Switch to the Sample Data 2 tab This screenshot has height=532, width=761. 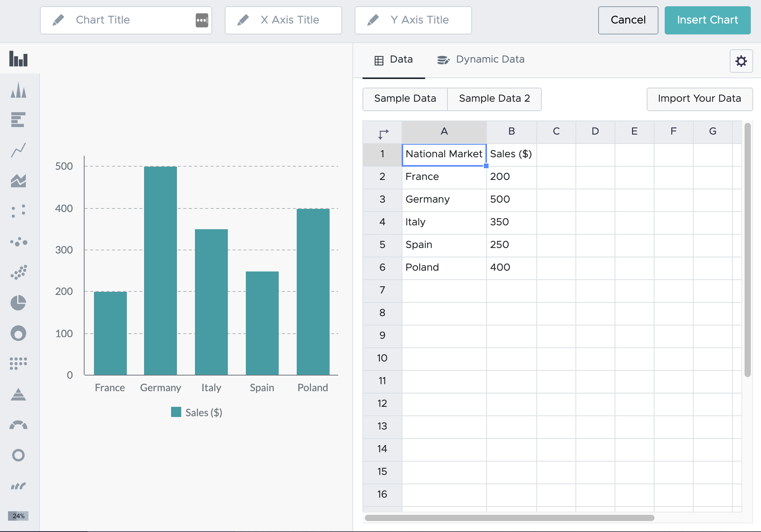coord(494,99)
